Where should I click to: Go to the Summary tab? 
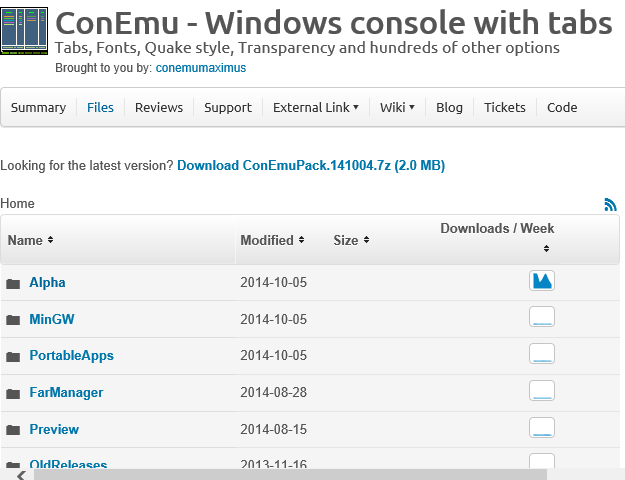[x=38, y=108]
